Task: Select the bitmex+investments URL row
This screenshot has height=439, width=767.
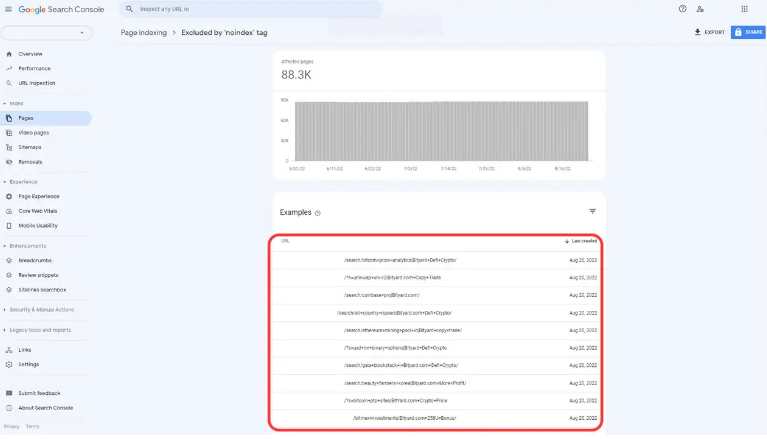Action: coord(436,418)
